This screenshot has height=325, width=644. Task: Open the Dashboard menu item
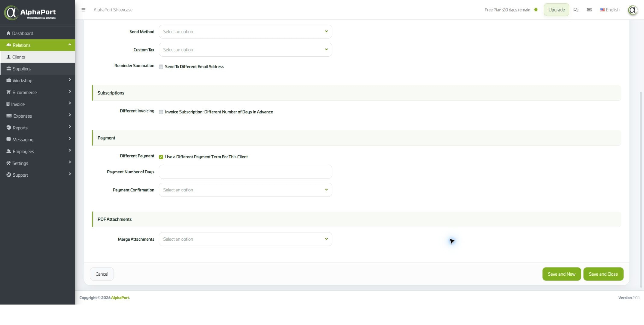[x=38, y=33]
